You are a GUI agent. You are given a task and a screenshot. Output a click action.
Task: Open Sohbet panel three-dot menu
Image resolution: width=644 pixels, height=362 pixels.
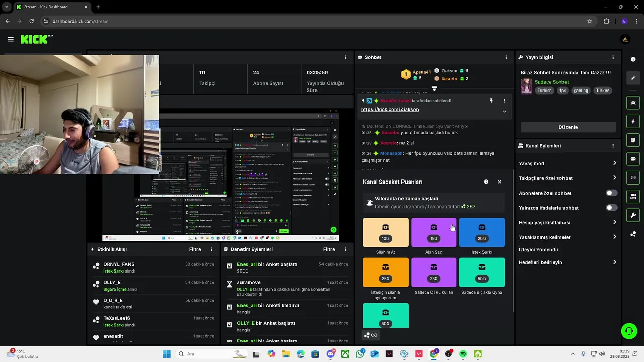point(506,57)
